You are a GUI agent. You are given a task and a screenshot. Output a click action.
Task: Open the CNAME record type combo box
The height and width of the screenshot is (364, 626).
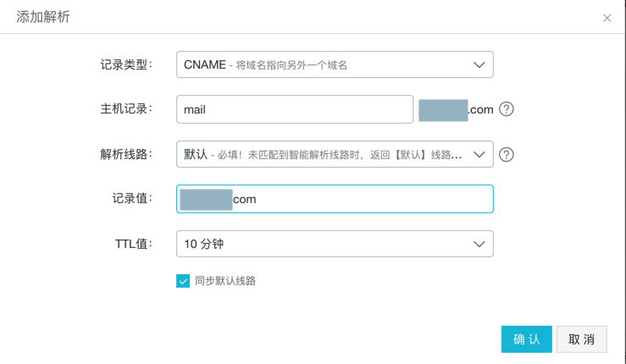(322, 65)
